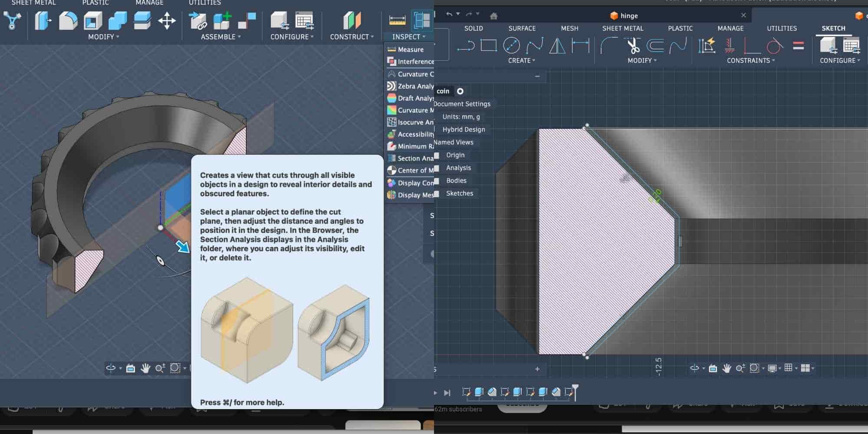
Task: Choose the sketch Fillet arc tool
Action: click(609, 45)
